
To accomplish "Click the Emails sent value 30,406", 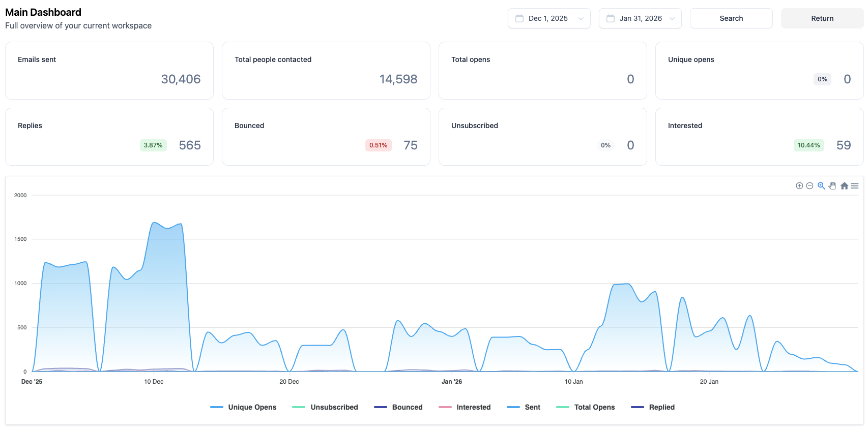I will (x=181, y=79).
